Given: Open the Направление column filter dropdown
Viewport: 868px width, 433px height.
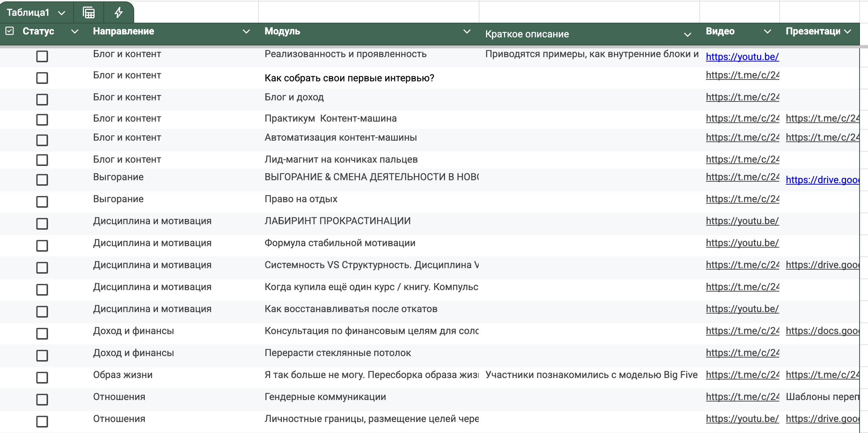Looking at the screenshot, I should (x=247, y=32).
